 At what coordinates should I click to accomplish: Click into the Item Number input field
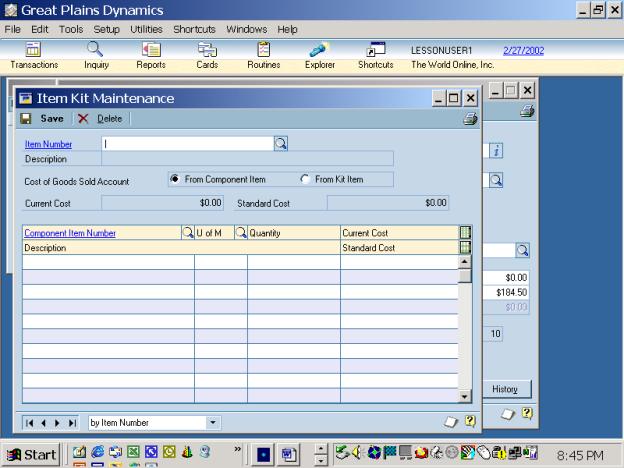[x=188, y=144]
